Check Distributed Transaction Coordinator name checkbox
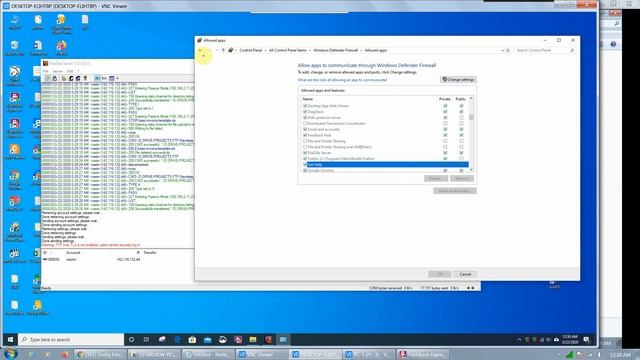 pos(305,123)
